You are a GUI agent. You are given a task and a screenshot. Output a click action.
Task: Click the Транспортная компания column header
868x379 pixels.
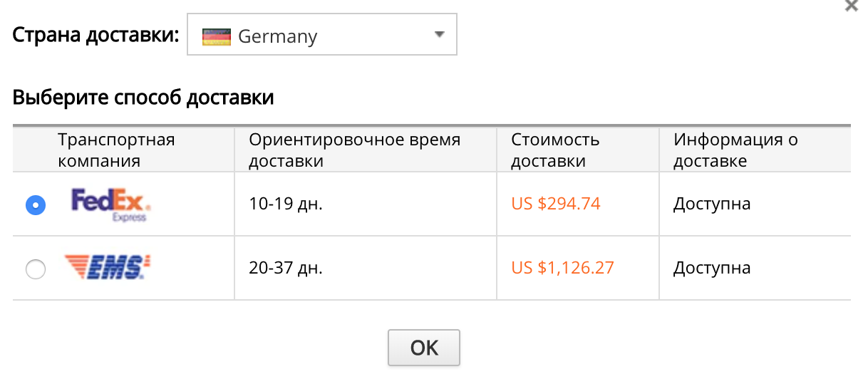point(116,150)
